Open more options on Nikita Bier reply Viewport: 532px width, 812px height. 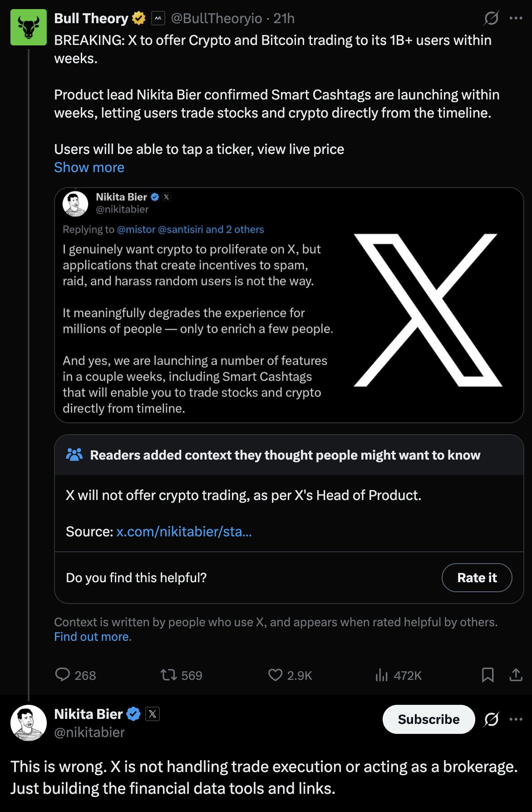coord(516,719)
